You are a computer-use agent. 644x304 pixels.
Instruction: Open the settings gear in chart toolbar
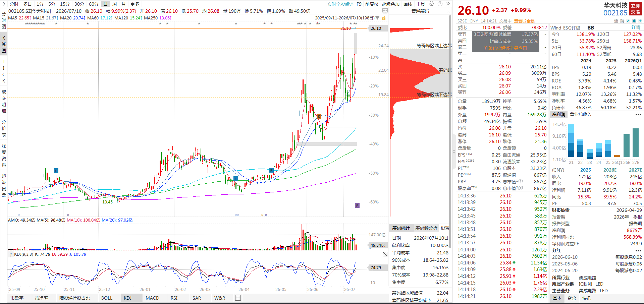431,4
